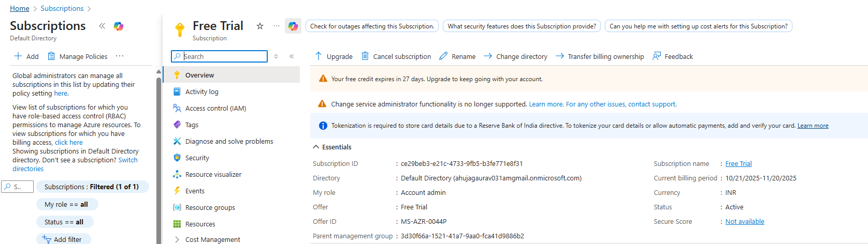Select Resource groups in the sidebar

(x=210, y=207)
